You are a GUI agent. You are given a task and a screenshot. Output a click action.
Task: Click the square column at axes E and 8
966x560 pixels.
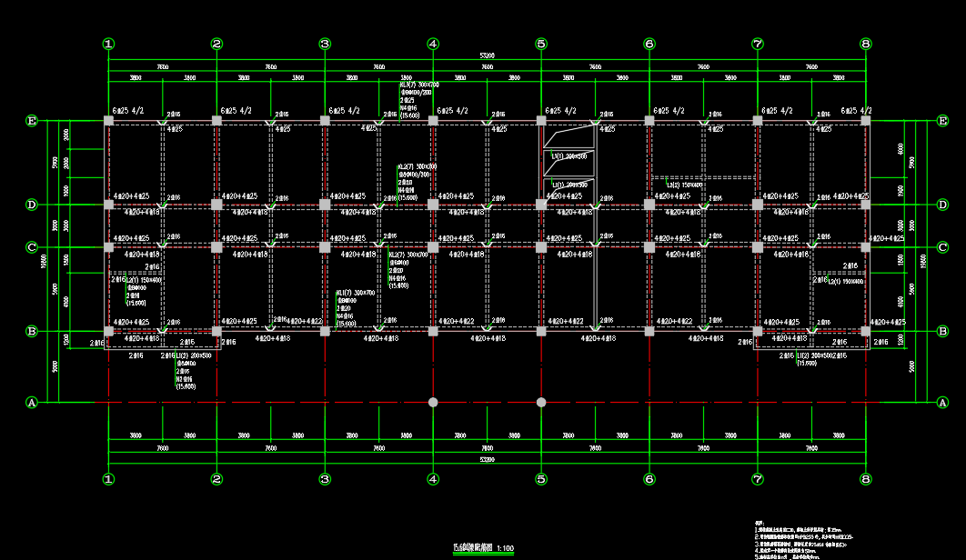point(866,121)
